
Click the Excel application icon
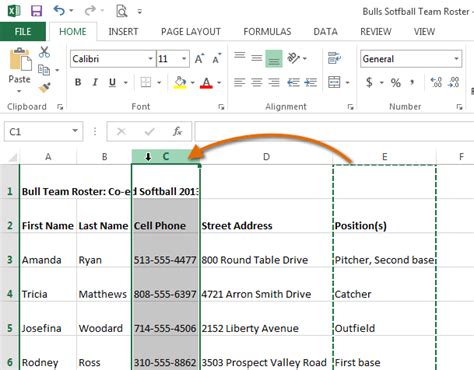pyautogui.click(x=14, y=11)
